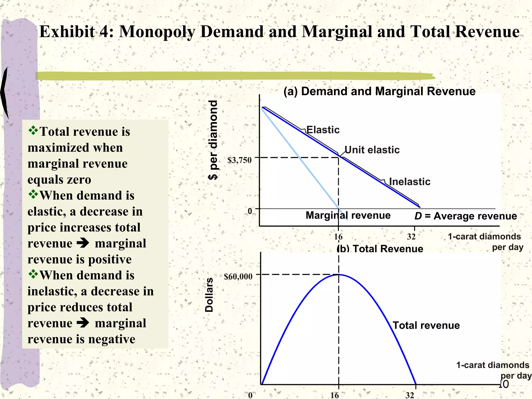Click the slide title 'Exhibit 4: Monopoly Demand and Marginal and Total Revenue'
The image size is (532, 399).
[x=279, y=32]
